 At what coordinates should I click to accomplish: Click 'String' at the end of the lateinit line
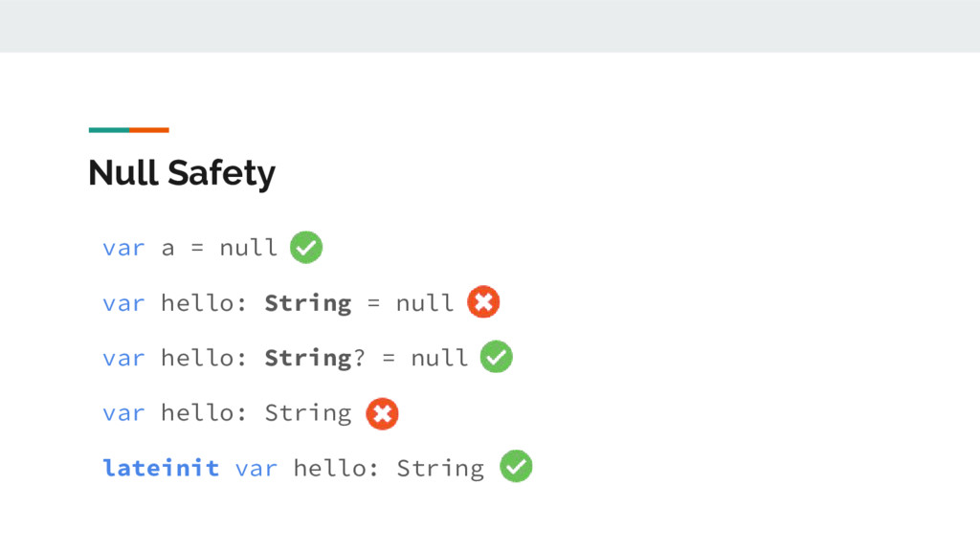[x=440, y=469]
